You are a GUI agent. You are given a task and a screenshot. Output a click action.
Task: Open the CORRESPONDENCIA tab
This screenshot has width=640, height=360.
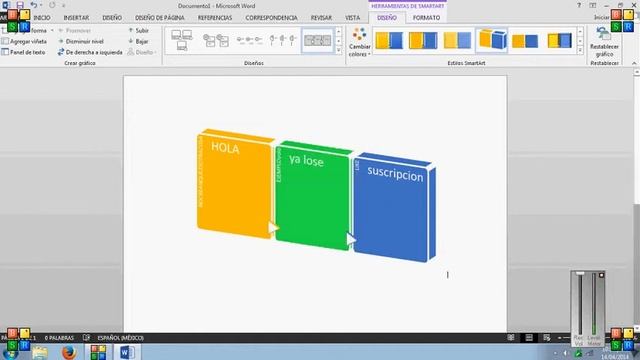tap(271, 18)
